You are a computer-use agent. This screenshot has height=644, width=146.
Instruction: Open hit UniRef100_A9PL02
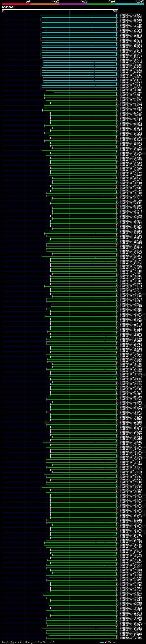point(131,22)
